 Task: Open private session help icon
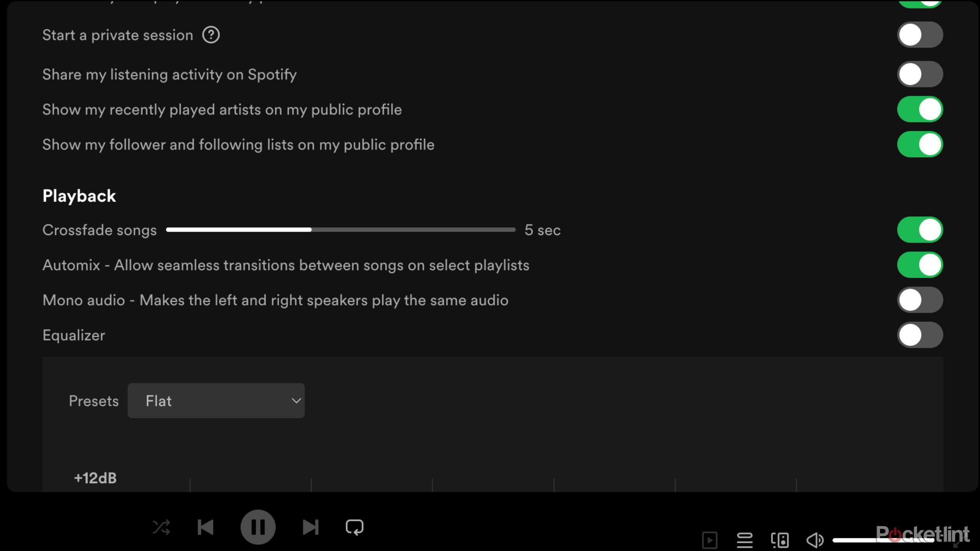click(211, 35)
